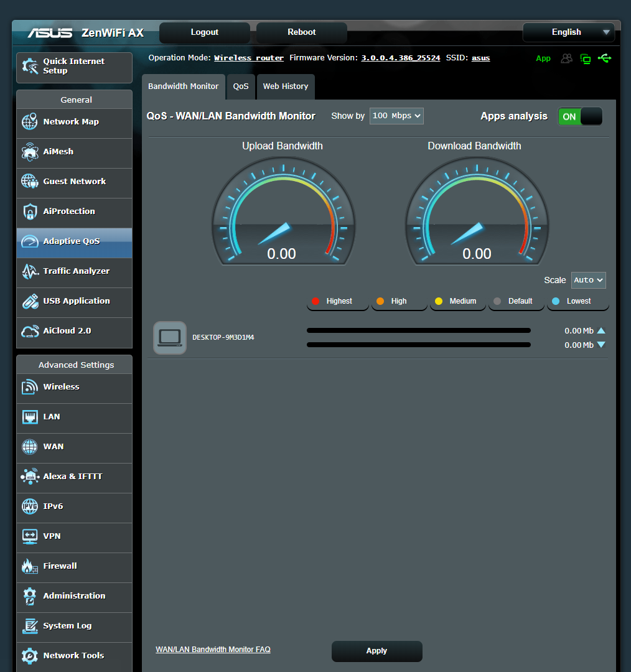Open System Log menu item
The width and height of the screenshot is (631, 672).
tap(74, 627)
